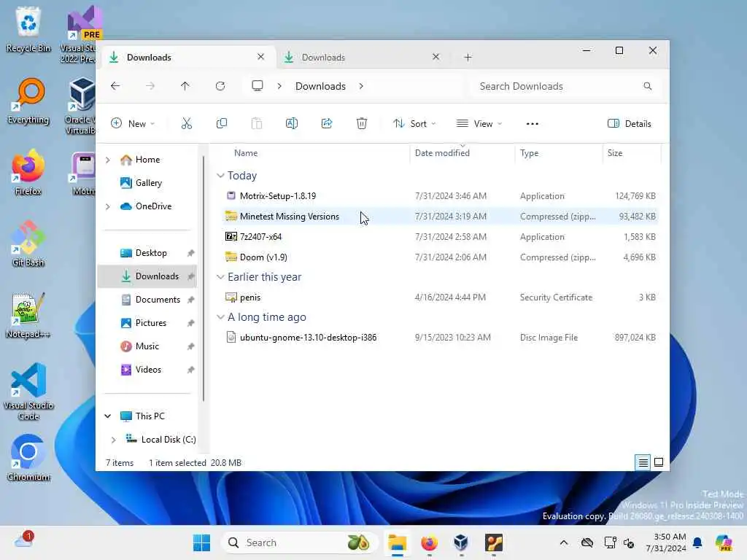Viewport: 747px width, 560px height.
Task: Open the Sort dropdown menu
Action: point(414,124)
